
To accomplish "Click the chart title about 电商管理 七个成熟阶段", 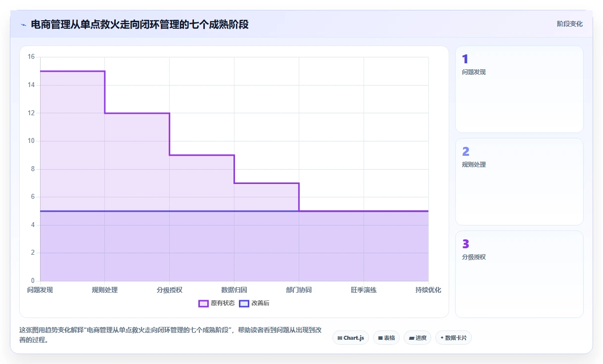I will (140, 24).
